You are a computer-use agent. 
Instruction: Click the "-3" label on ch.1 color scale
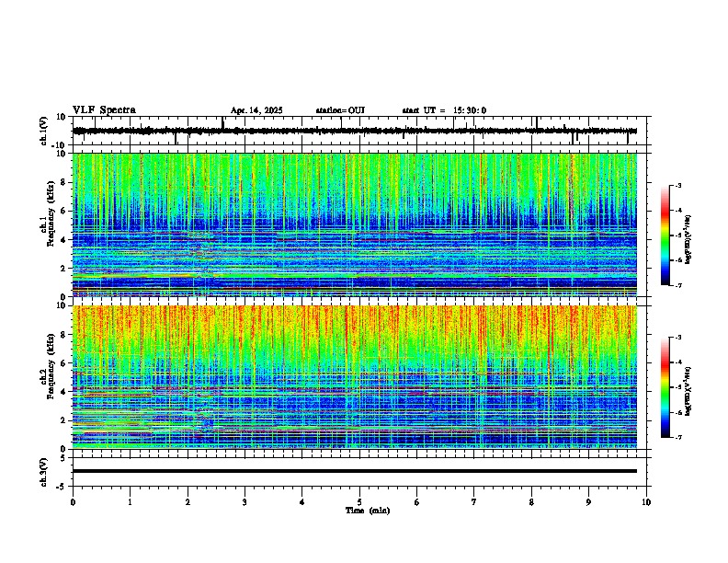tap(678, 185)
